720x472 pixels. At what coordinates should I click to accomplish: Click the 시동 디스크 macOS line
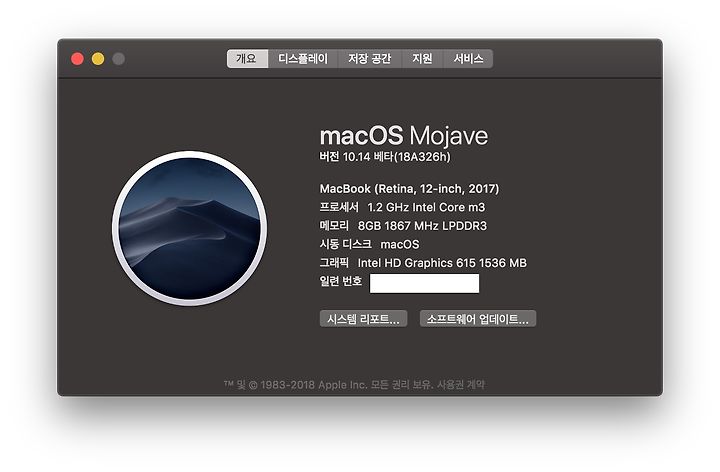(x=369, y=244)
